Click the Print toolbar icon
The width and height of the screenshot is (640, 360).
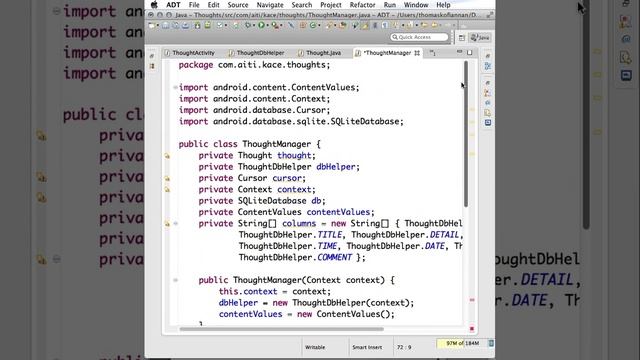tap(186, 25)
